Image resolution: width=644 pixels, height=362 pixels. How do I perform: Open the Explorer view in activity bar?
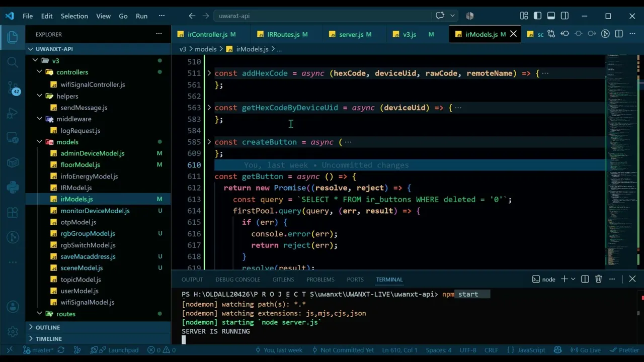[13, 37]
